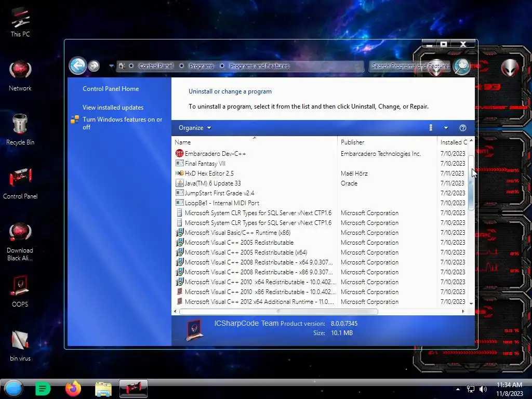
Task: Show hidden tray icons arrow
Action: [x=458, y=389]
